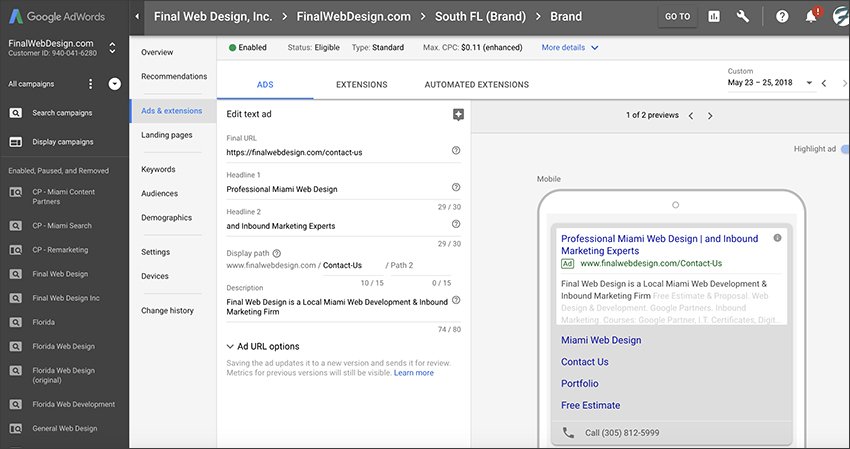Toggle the Highlight ad switch

coord(845,149)
